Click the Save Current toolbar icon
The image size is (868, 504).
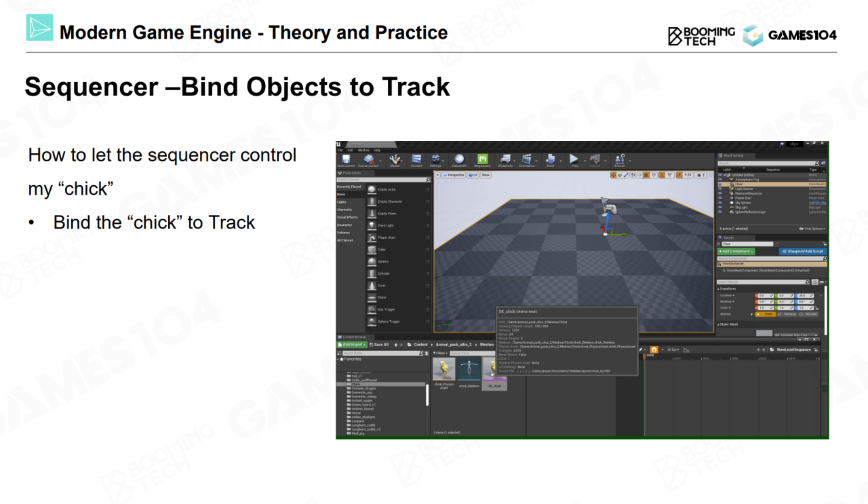pyautogui.click(x=345, y=160)
